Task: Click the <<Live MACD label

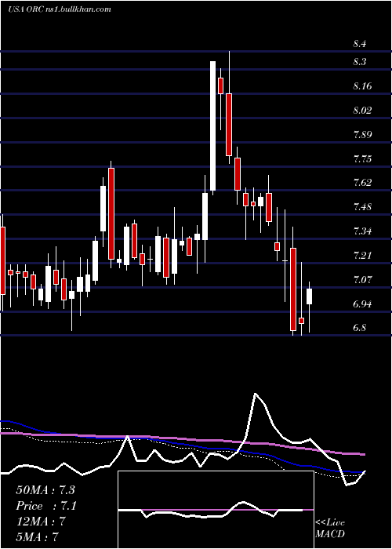Action: (x=330, y=529)
